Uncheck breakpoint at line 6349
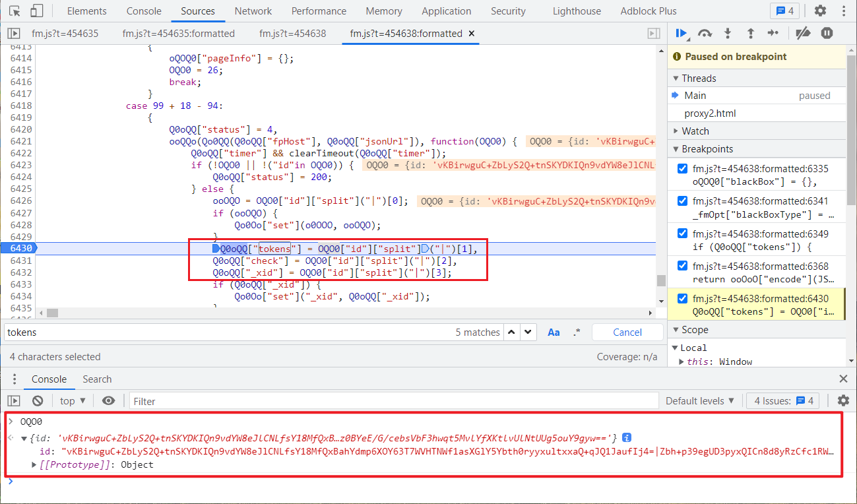 (683, 234)
